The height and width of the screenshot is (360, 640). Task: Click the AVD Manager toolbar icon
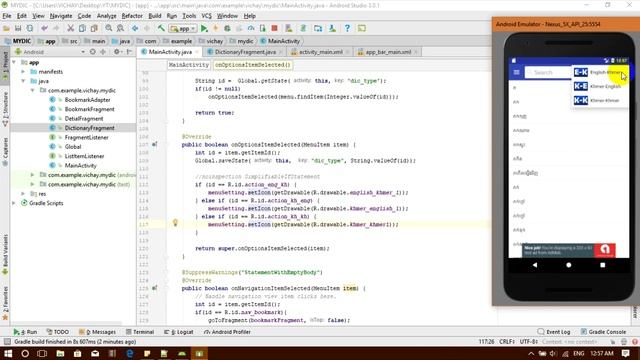[289, 29]
